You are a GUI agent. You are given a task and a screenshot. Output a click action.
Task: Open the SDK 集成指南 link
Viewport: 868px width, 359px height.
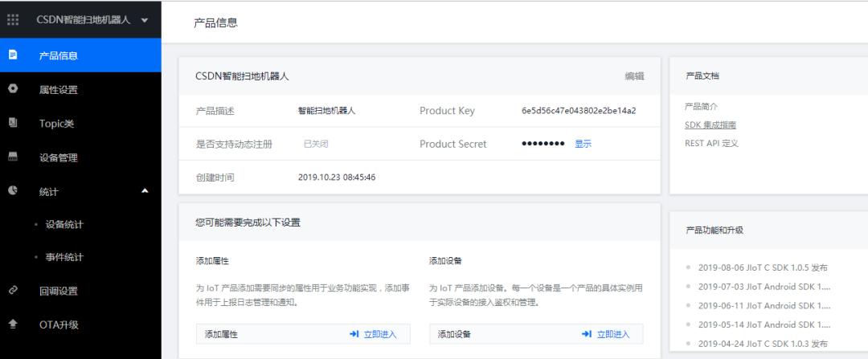point(710,125)
